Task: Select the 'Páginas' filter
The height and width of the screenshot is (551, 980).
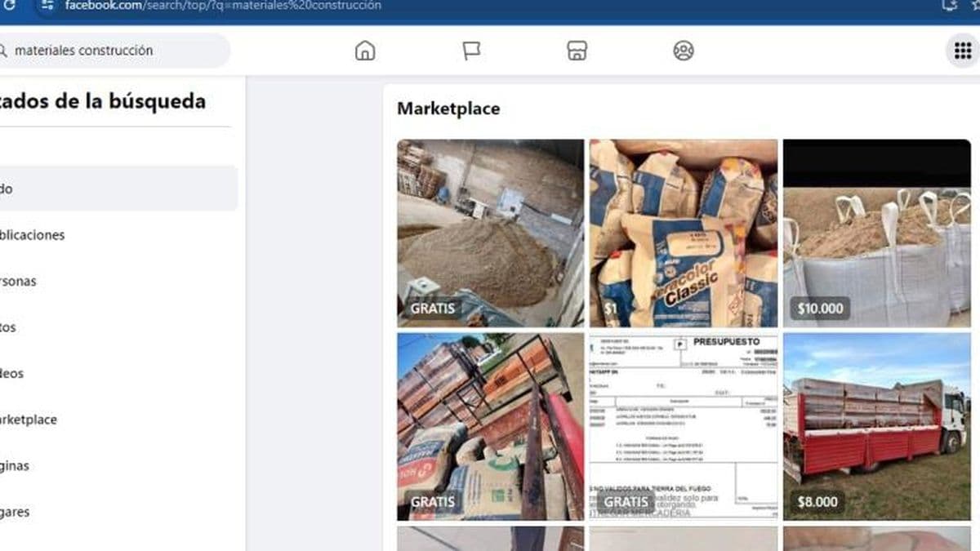Action: tap(119, 466)
